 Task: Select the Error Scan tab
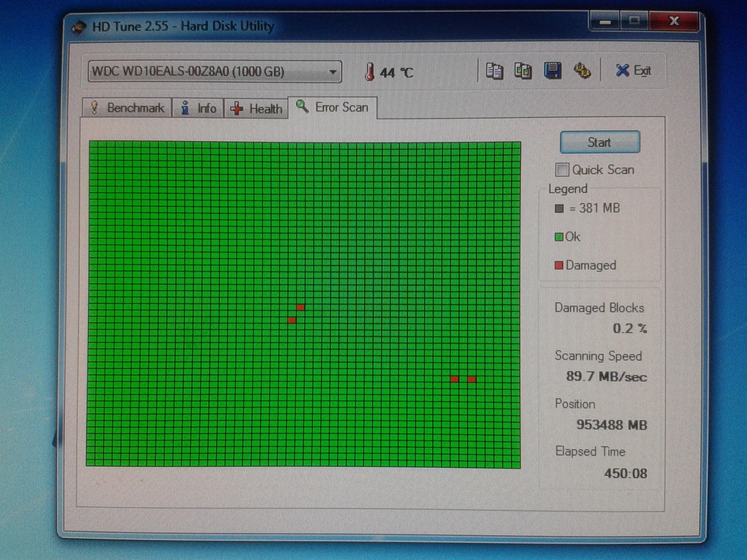click(333, 107)
